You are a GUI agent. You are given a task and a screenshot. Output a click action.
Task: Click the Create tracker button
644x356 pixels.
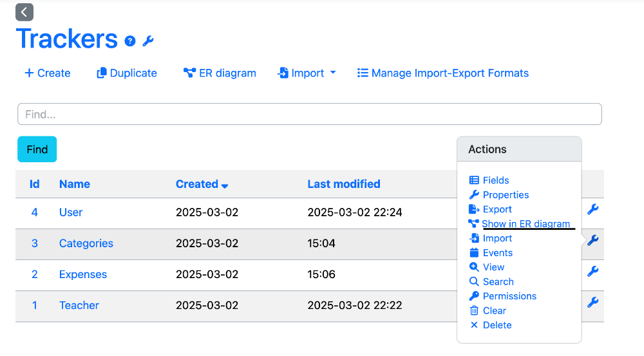click(x=48, y=73)
